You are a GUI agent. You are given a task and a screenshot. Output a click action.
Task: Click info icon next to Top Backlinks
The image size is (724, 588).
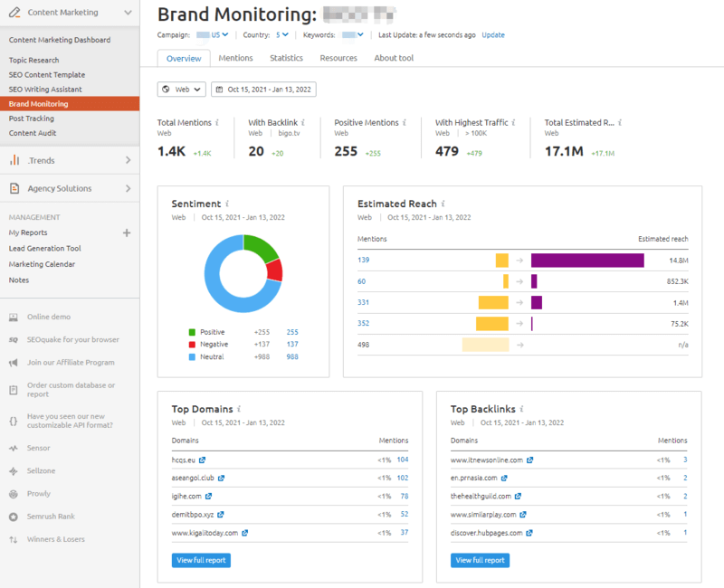523,410
